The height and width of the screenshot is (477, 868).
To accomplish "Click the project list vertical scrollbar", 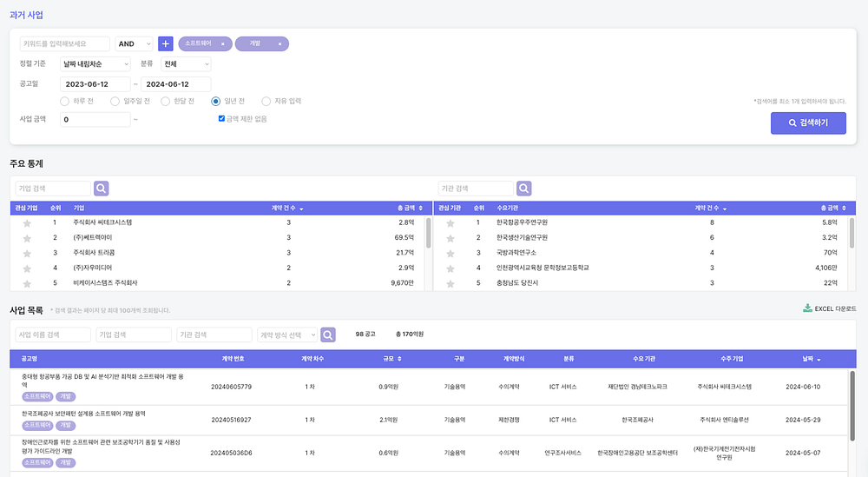I will 852,406.
